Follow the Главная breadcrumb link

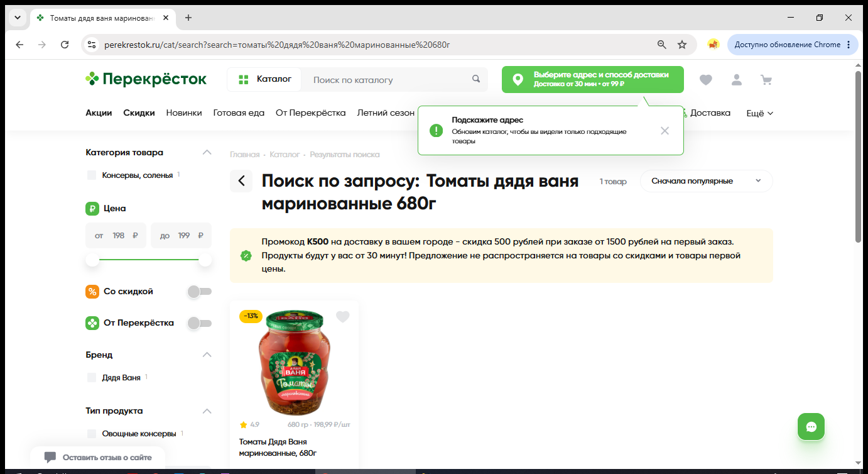[x=244, y=154]
